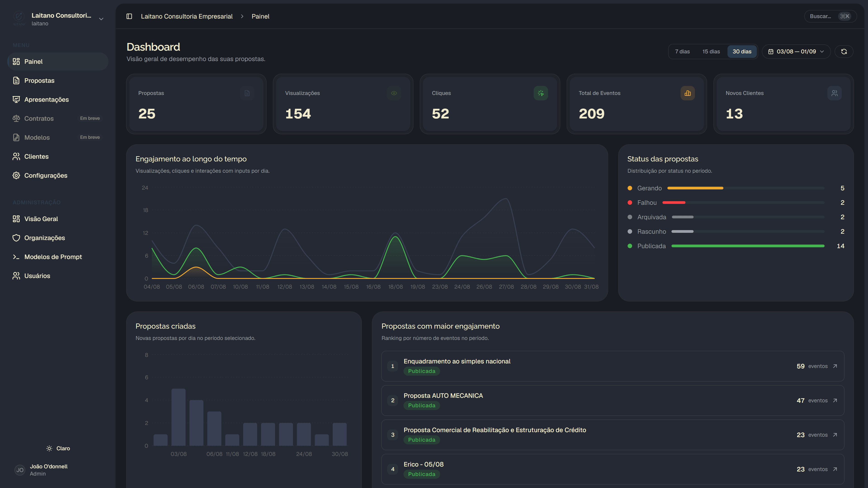Open Configurações in the sidebar
The width and height of the screenshot is (868, 488).
[x=58, y=175]
